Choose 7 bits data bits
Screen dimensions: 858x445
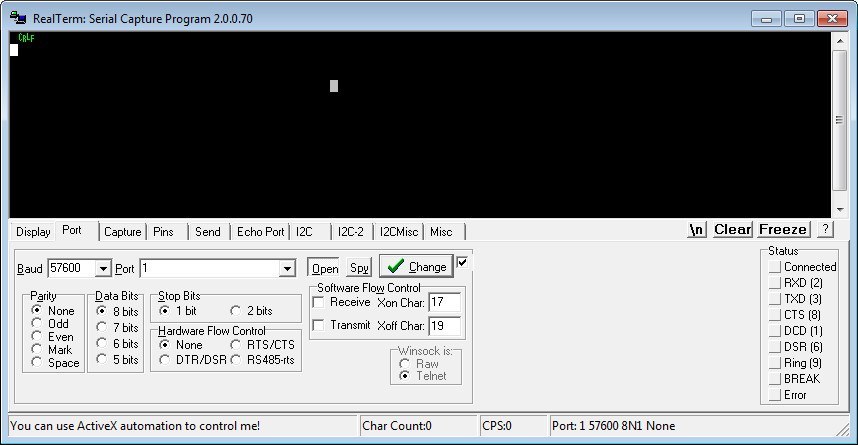click(x=101, y=327)
